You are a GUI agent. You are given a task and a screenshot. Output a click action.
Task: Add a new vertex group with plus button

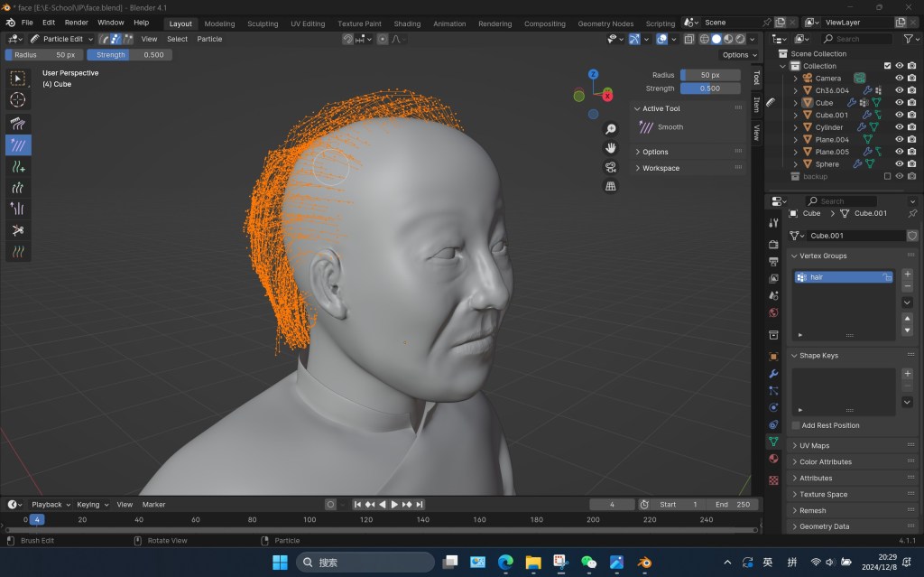pyautogui.click(x=907, y=274)
